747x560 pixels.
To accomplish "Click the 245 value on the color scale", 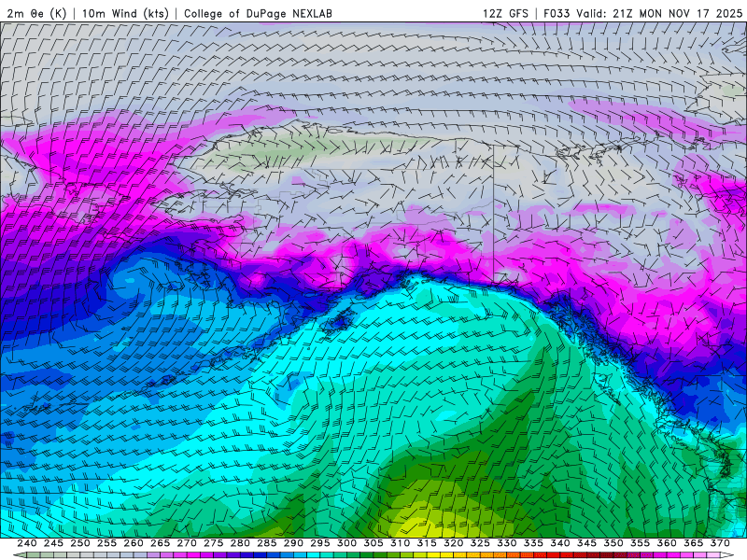I will pos(53,543).
